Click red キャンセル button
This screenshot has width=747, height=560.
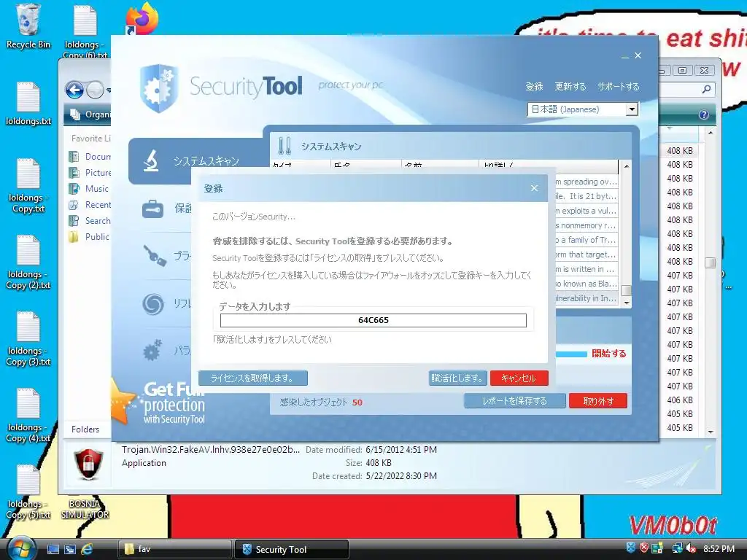[x=519, y=378]
